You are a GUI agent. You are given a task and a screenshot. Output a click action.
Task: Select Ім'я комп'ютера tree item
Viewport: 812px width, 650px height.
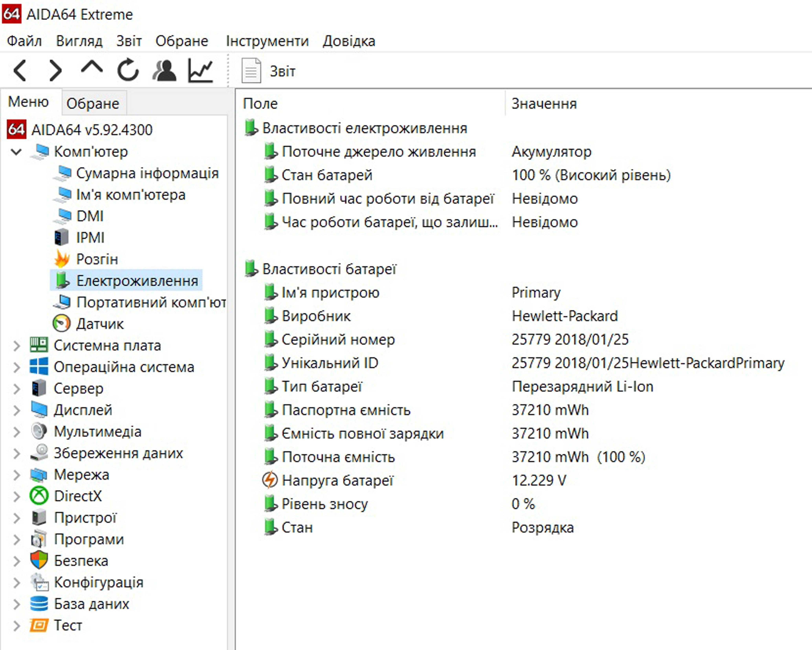click(x=131, y=195)
